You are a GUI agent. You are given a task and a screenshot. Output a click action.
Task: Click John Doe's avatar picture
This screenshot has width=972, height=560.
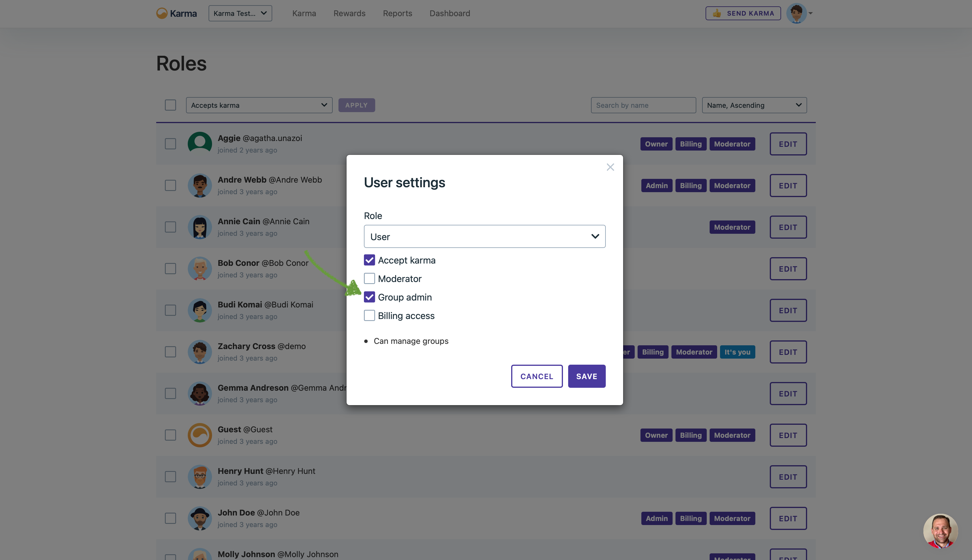tap(199, 518)
